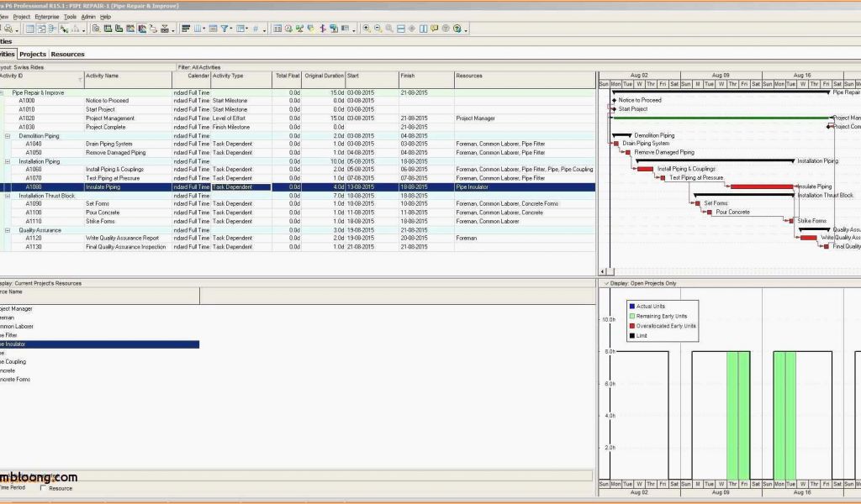This screenshot has height=504, width=861.
Task: Click the Zoom In magnifier icon
Action: tap(367, 29)
